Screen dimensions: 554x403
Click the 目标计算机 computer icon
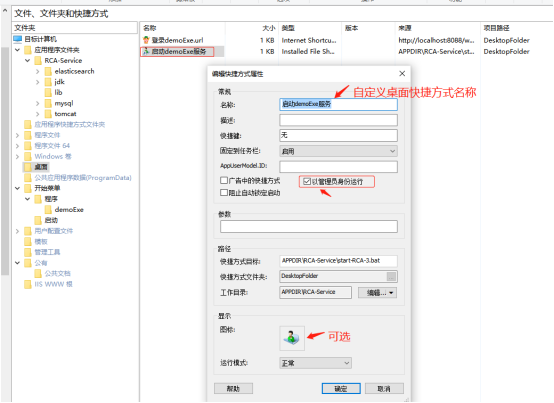tap(17, 39)
